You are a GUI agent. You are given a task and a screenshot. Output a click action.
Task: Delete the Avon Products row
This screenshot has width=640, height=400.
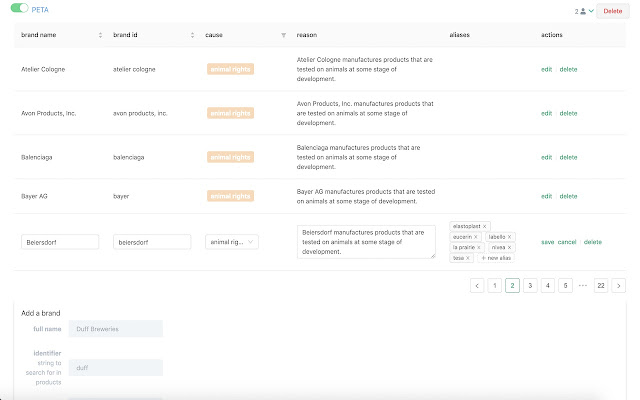568,113
